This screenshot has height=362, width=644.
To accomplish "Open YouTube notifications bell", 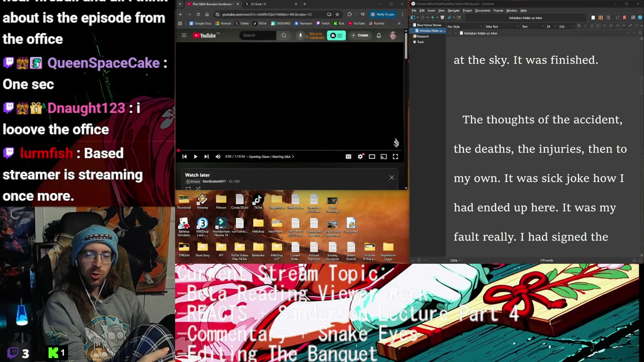I will (379, 35).
